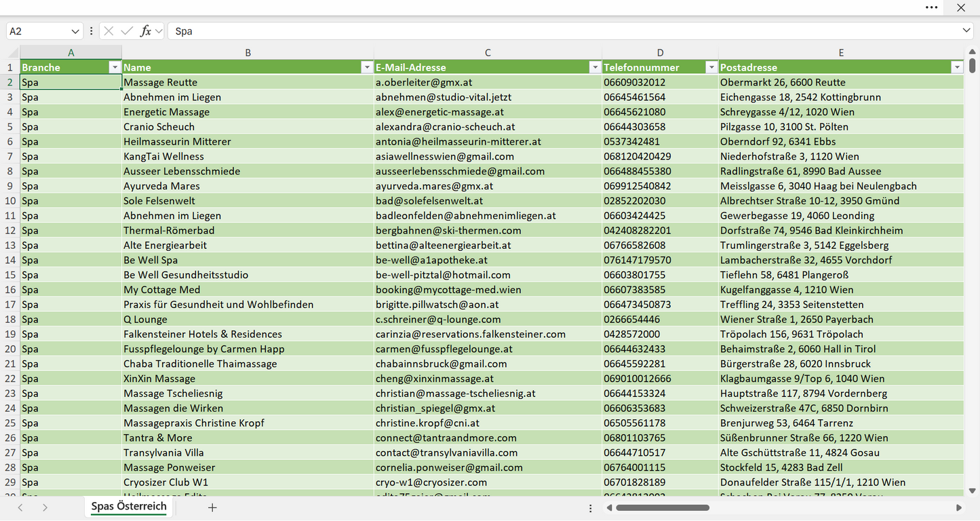The image size is (980, 521).
Task: Click the vertical scrollbar up arrow
Action: click(973, 52)
